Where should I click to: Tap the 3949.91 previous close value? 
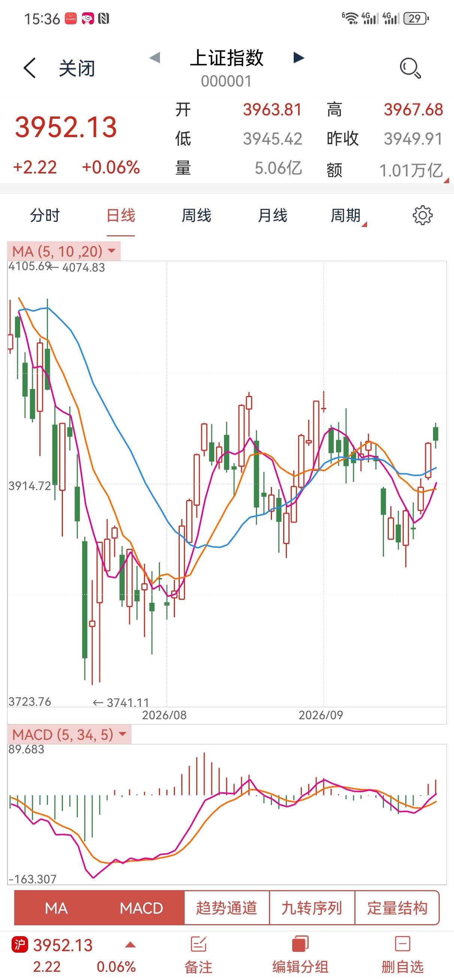point(413,139)
